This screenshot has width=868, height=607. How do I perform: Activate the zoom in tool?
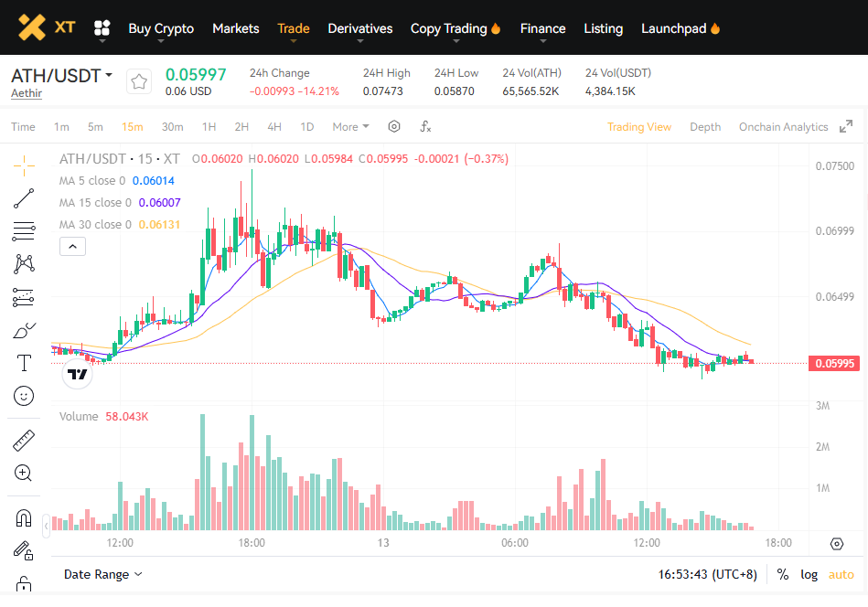[x=25, y=473]
